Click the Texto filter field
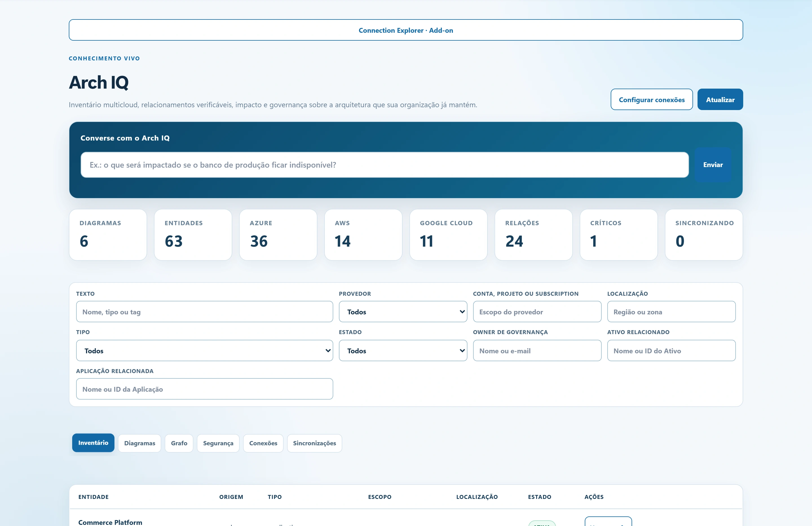This screenshot has height=526, width=812. [204, 312]
